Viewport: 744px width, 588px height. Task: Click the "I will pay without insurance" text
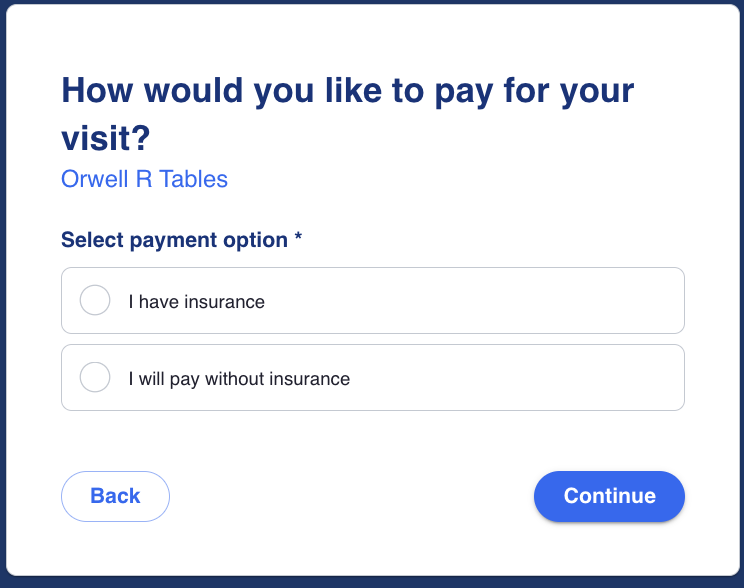pyautogui.click(x=239, y=379)
